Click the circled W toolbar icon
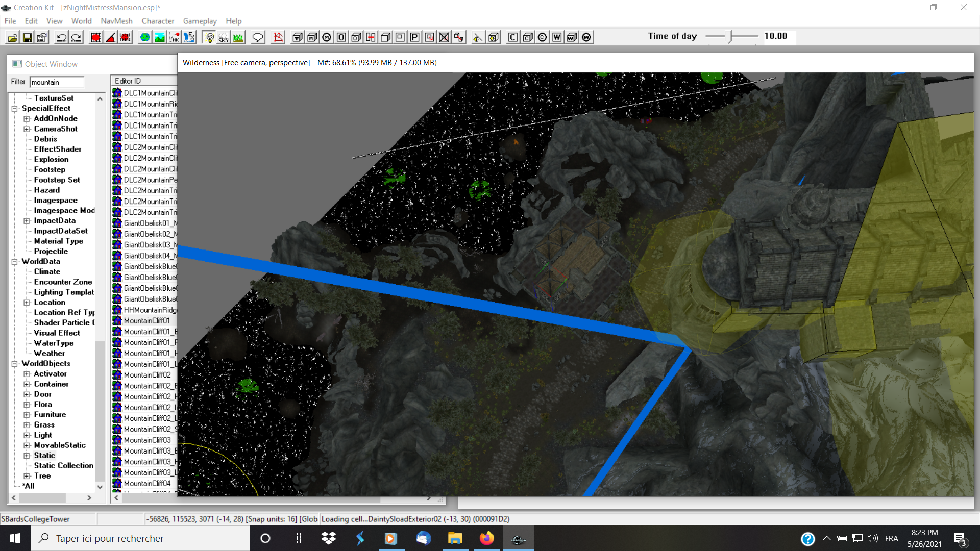980x551 pixels. (x=587, y=37)
